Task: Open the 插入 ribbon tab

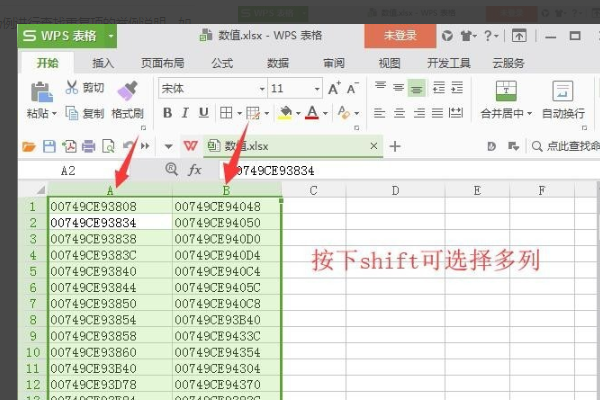Action: [103, 63]
